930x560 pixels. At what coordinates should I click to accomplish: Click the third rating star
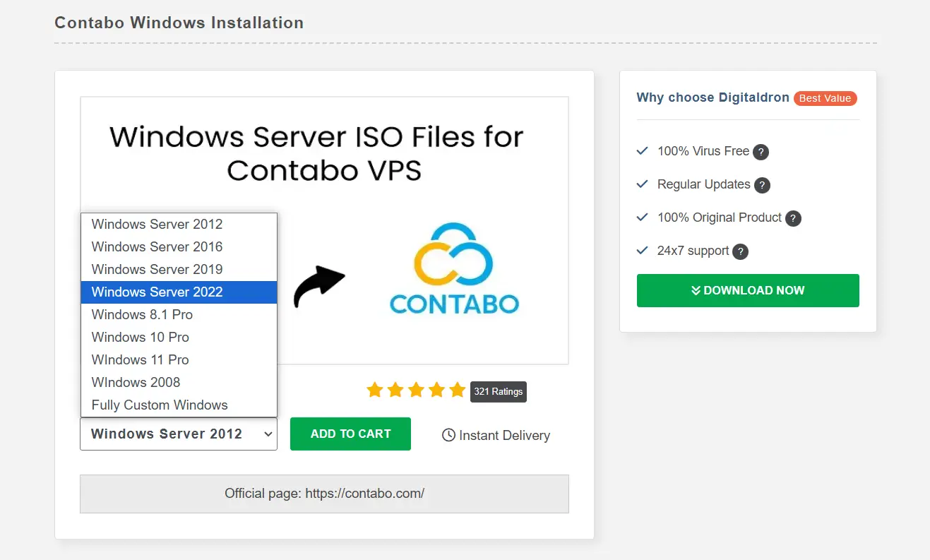click(x=416, y=390)
